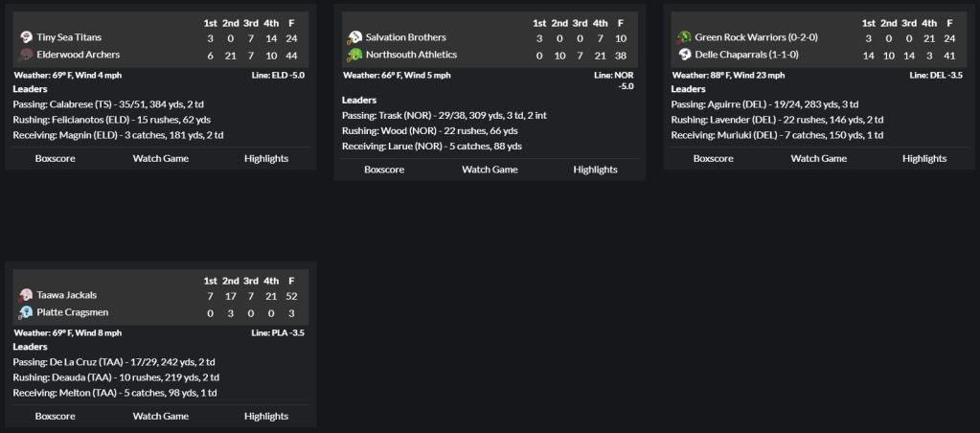This screenshot has height=433, width=980.
Task: View Highlights for Green Rock Warriors game
Action: (924, 158)
